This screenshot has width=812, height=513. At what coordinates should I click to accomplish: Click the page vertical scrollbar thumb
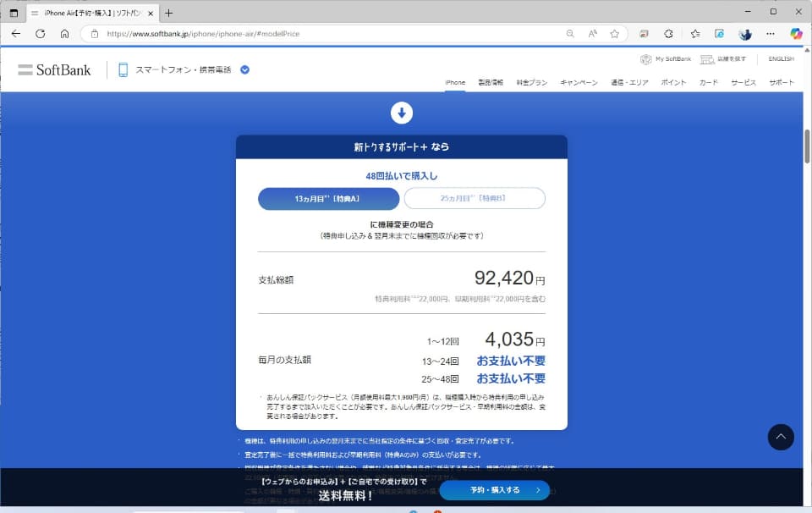click(x=807, y=146)
